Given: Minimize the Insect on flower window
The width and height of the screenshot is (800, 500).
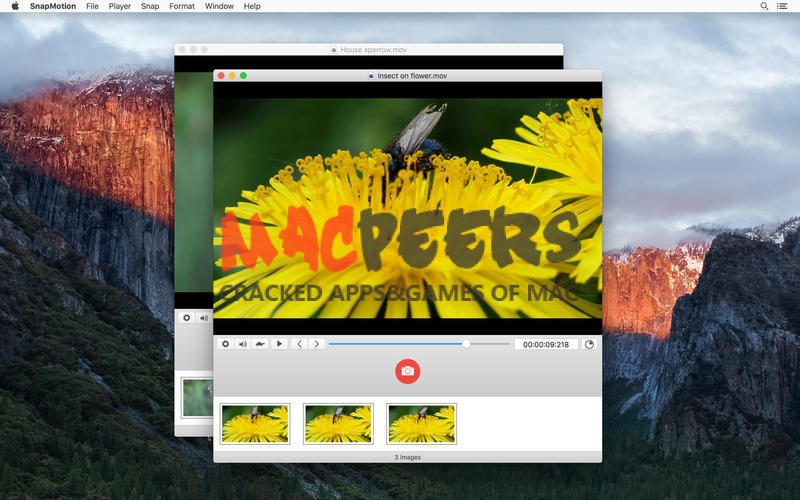Looking at the screenshot, I should pyautogui.click(x=232, y=76).
